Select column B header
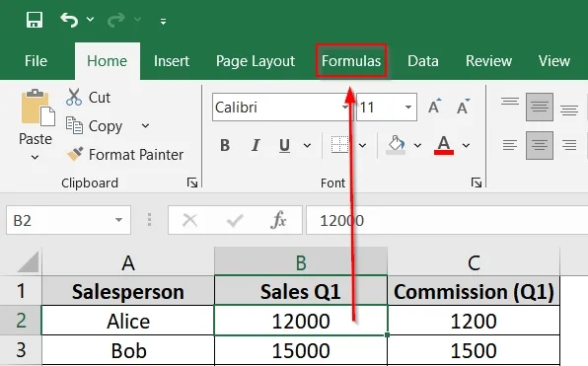Image resolution: width=588 pixels, height=366 pixels. coord(301,262)
